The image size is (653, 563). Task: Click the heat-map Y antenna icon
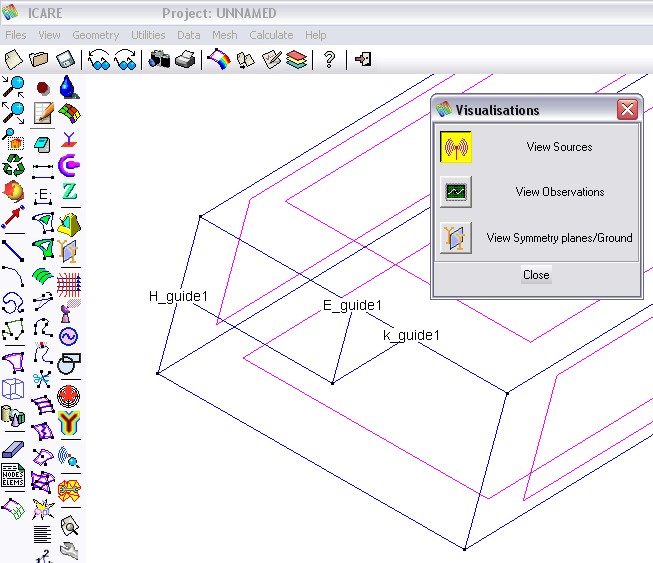[69, 423]
